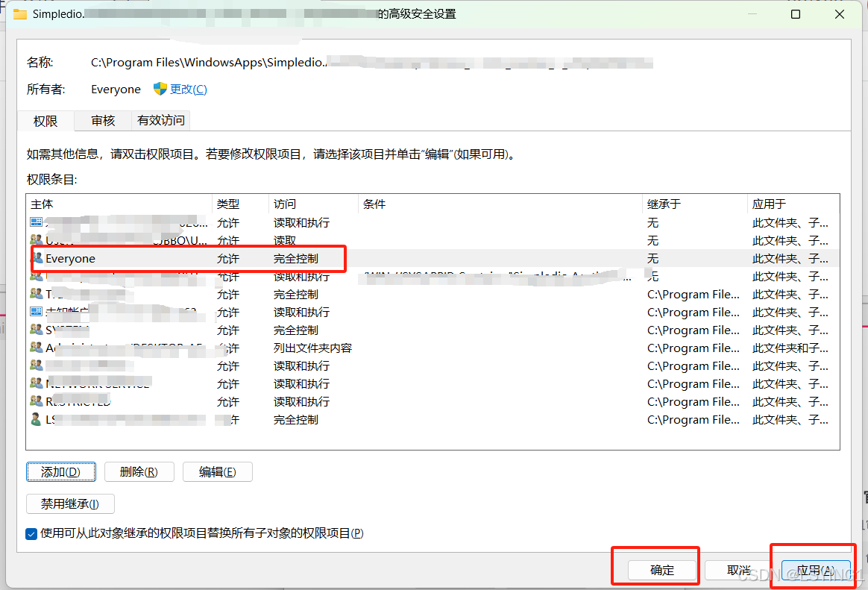Select the row with 列出文件夹内容 access

pos(433,348)
